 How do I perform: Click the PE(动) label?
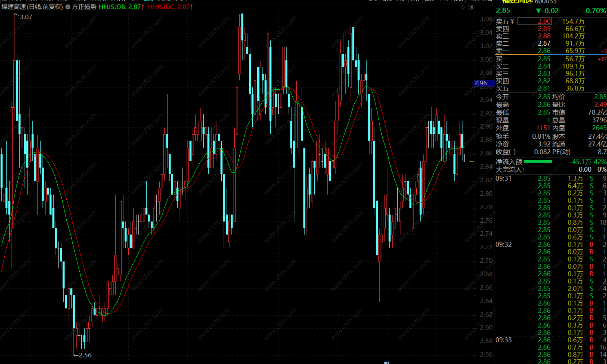561,152
